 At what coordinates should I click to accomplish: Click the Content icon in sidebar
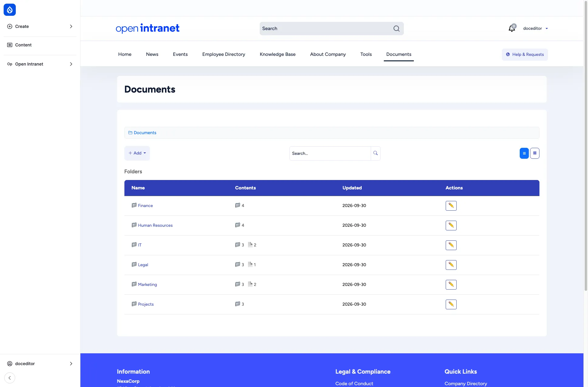(10, 45)
